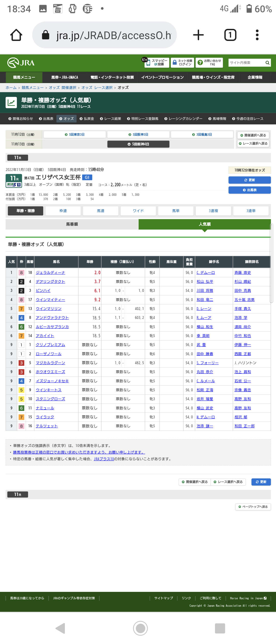Switch to 3連複 odds tab

coord(213,211)
